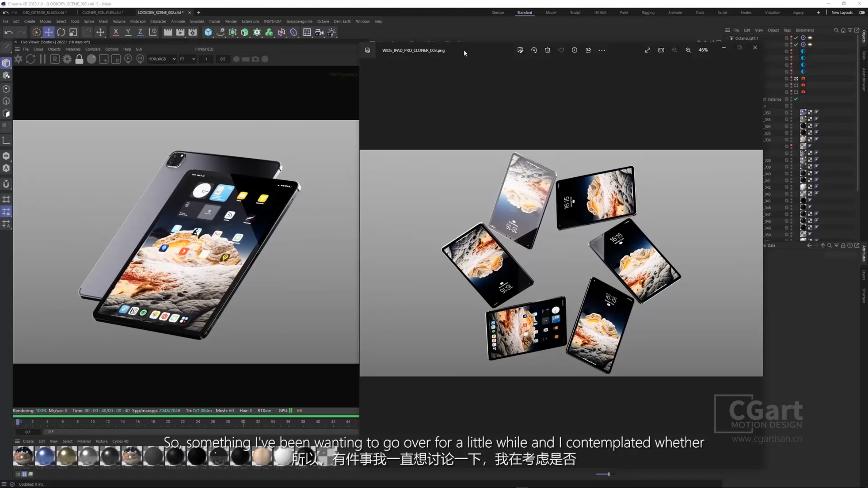Toggle New Layouts switch
Screen dimensions: 868x488
[x=862, y=13]
